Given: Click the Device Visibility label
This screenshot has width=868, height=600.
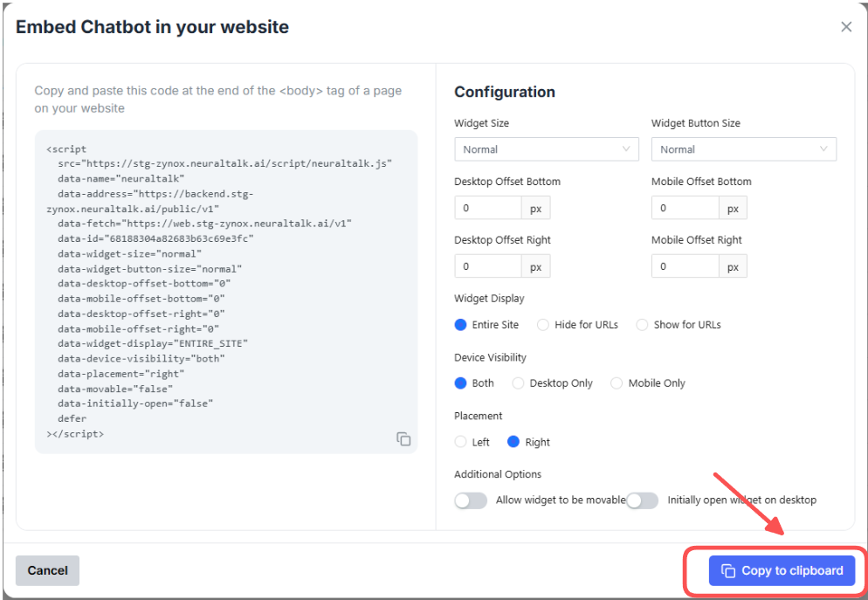Looking at the screenshot, I should pos(490,357).
